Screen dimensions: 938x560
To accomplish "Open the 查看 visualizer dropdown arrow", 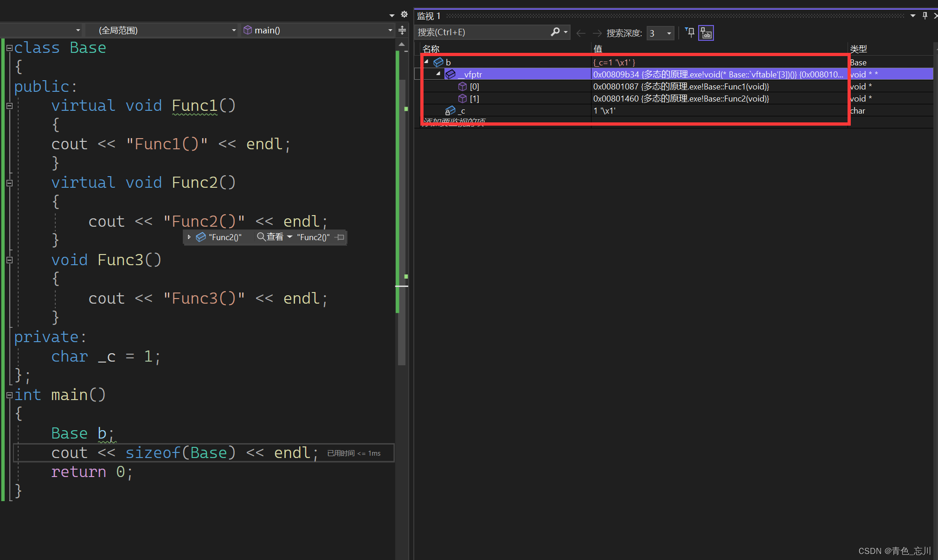I will point(289,237).
